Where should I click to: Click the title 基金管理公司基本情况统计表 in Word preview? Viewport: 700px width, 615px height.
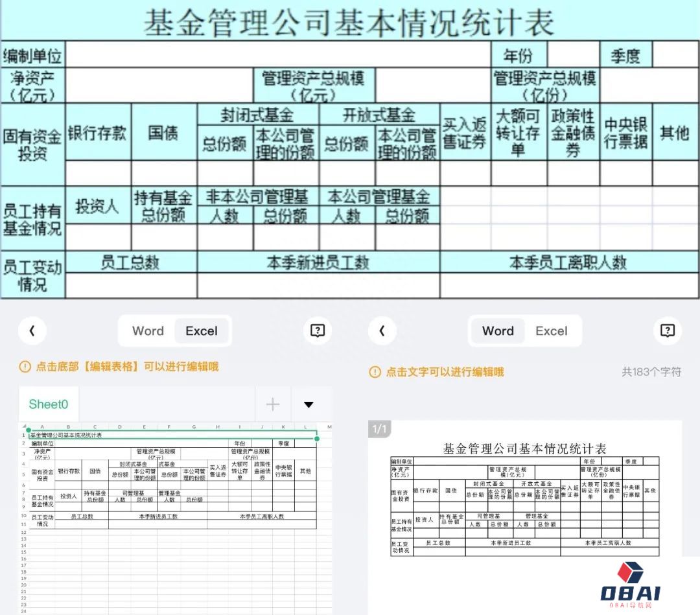coord(524,448)
